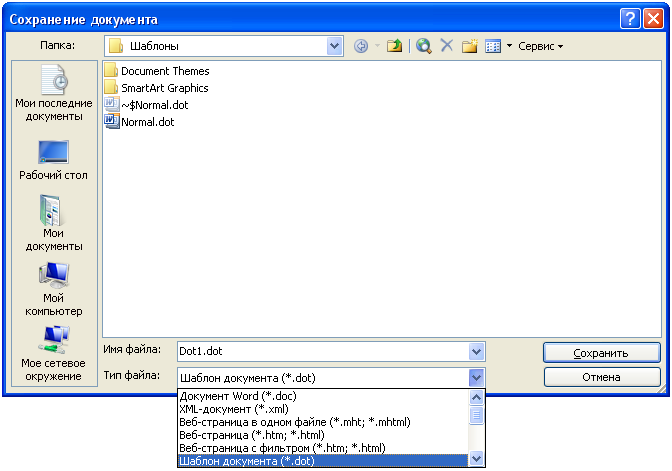Choose Веб-страница с фильтром option

(323, 448)
